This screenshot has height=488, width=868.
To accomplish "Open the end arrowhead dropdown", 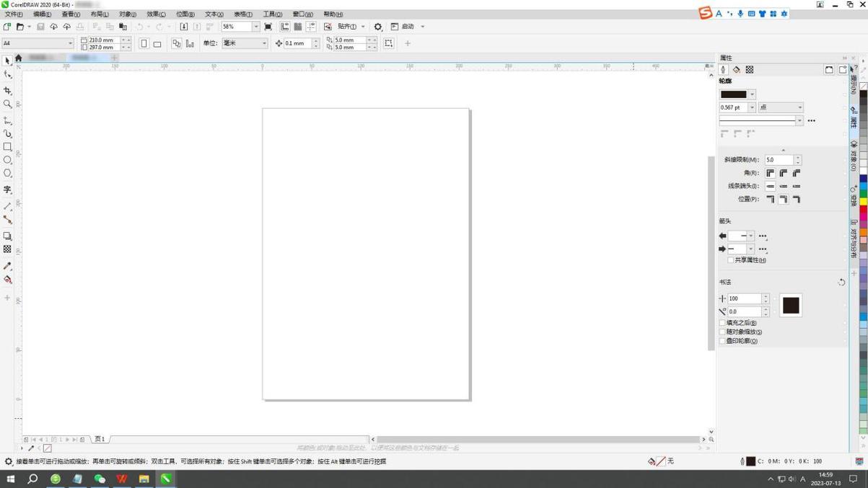I will (x=750, y=249).
